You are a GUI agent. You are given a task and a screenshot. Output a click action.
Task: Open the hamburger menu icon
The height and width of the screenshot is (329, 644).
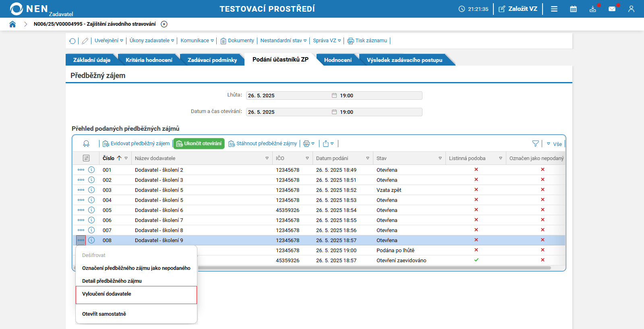click(554, 9)
